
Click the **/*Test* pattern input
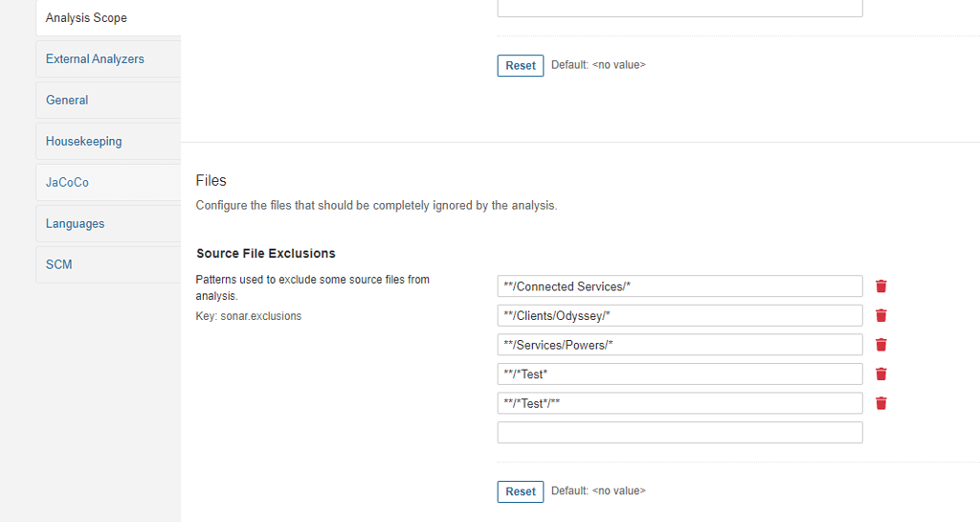[679, 374]
